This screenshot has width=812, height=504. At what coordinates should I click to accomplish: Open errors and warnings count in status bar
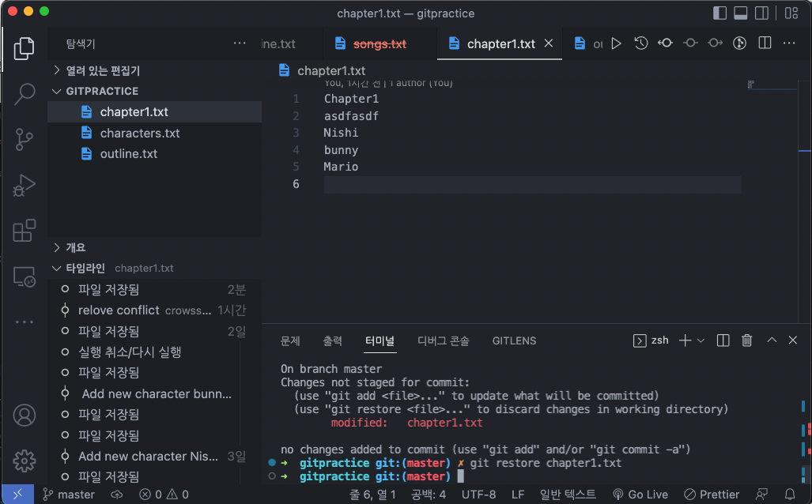(164, 495)
